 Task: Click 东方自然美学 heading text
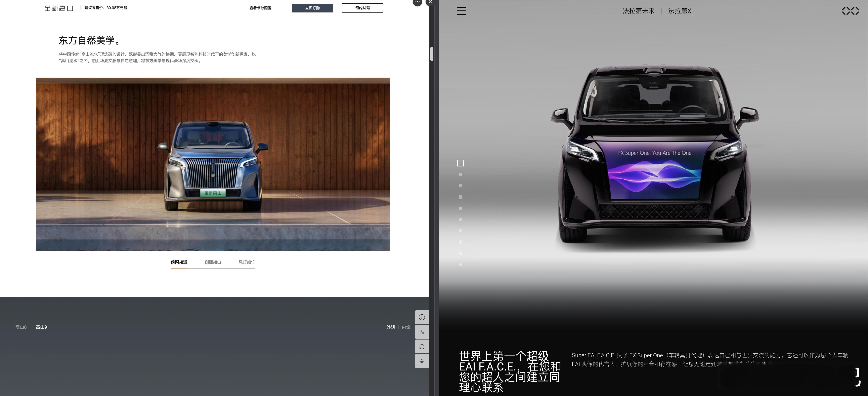tap(90, 40)
